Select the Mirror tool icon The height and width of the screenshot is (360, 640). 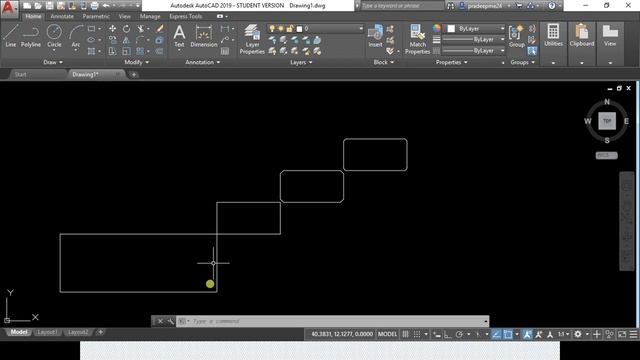126,40
